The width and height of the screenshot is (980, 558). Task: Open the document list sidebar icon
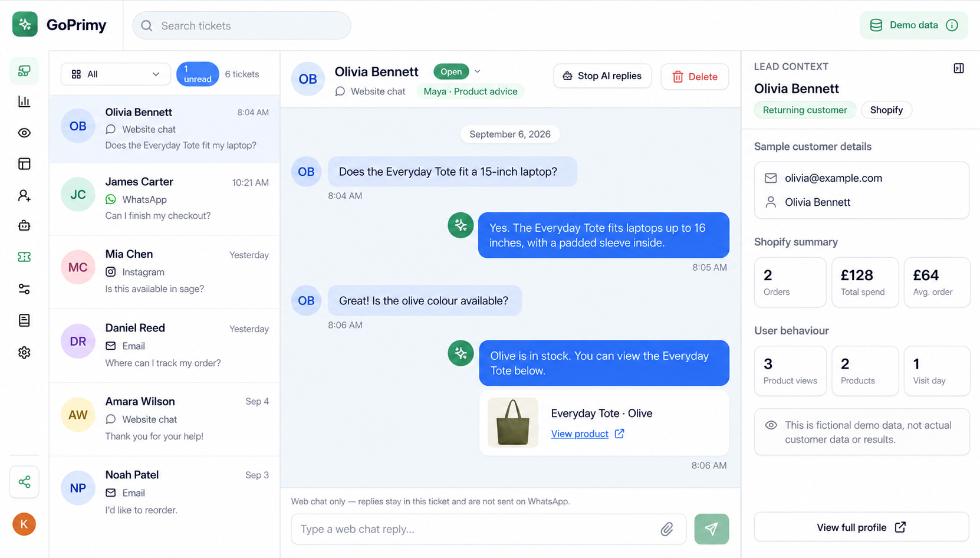(x=24, y=320)
